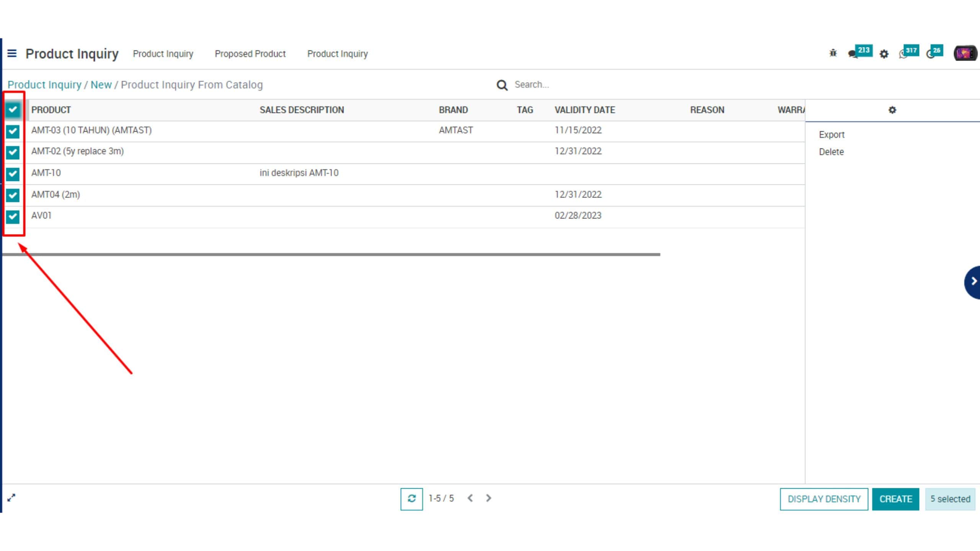Sort by BRAND column header
Image resolution: width=980 pixels, height=551 pixels.
(x=453, y=110)
